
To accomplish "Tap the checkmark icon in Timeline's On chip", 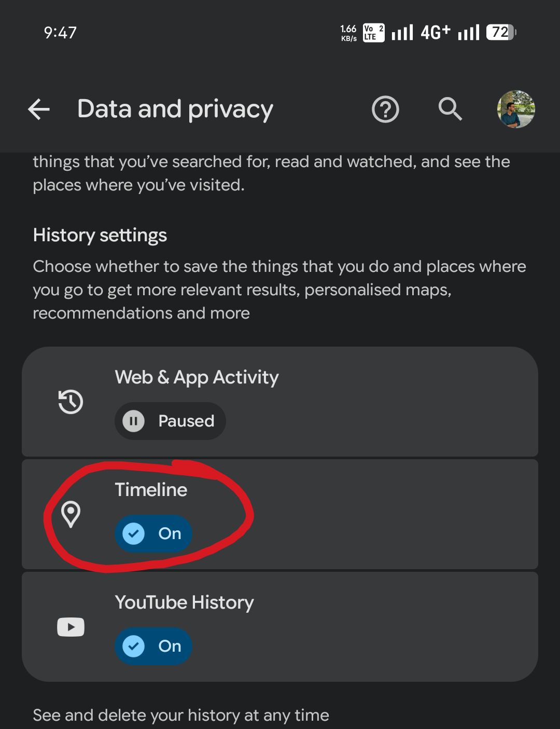I will pos(134,533).
